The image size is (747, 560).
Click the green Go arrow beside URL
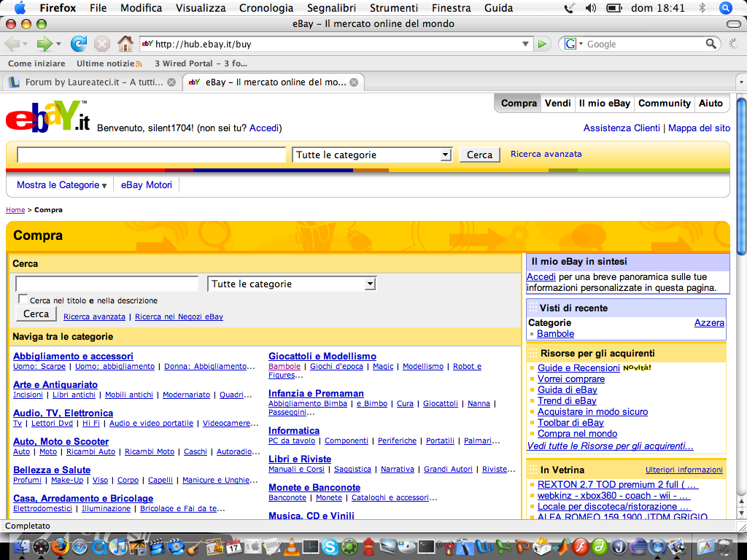(542, 44)
